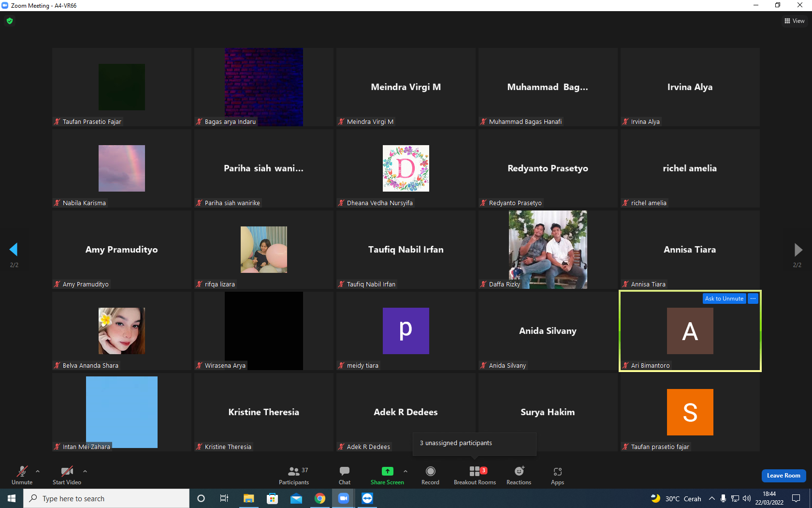Image resolution: width=812 pixels, height=508 pixels.
Task: Expand video options arrow beside Start Video
Action: (x=85, y=471)
